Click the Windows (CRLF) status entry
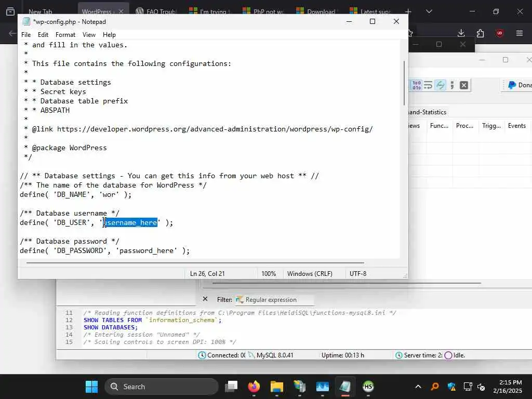This screenshot has height=399, width=532. (310, 274)
